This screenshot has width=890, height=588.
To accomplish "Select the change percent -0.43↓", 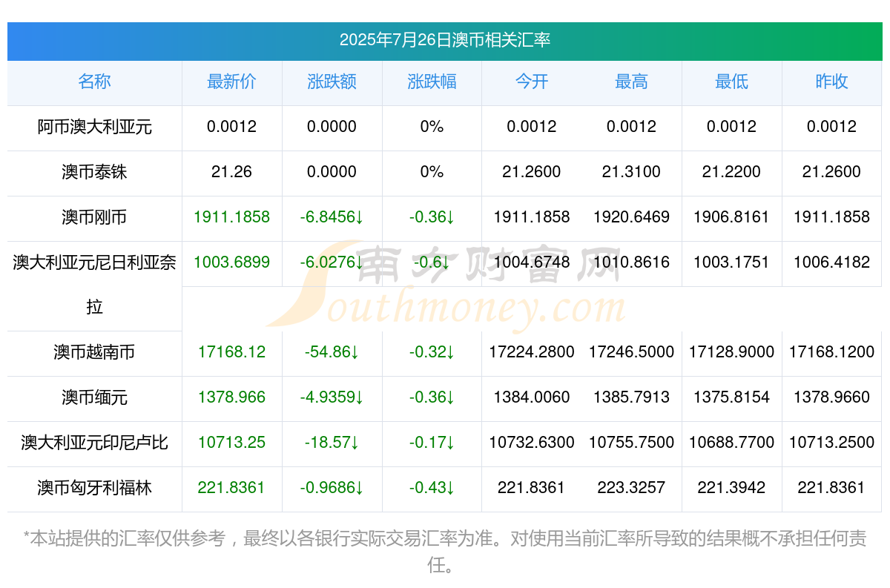I will 432,488.
